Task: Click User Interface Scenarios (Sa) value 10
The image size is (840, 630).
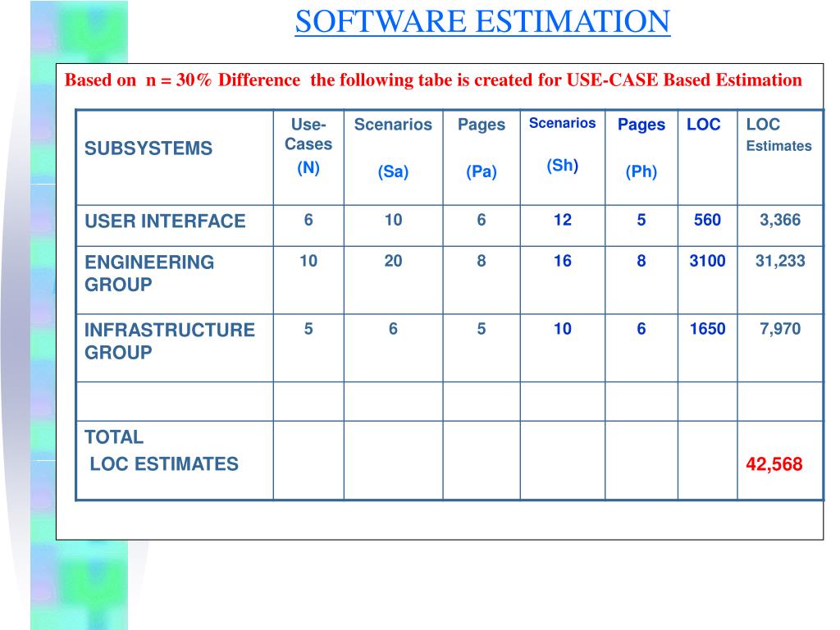Action: click(393, 220)
